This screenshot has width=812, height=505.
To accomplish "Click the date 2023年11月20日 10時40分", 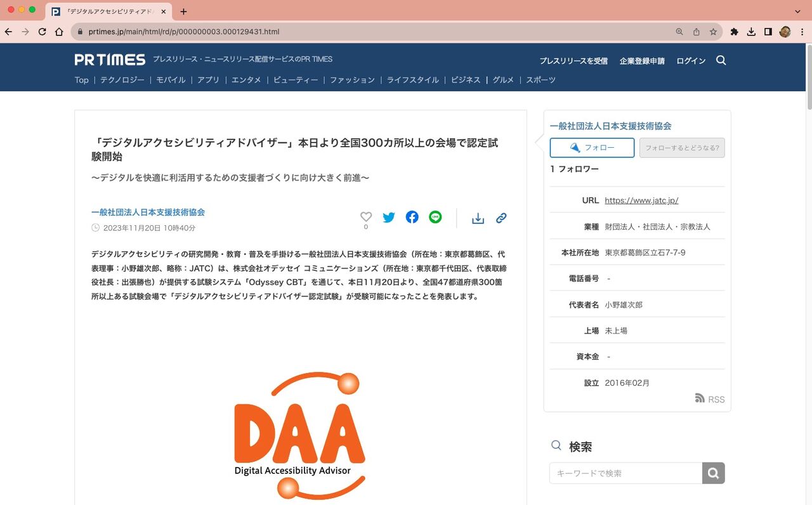I will (x=149, y=228).
